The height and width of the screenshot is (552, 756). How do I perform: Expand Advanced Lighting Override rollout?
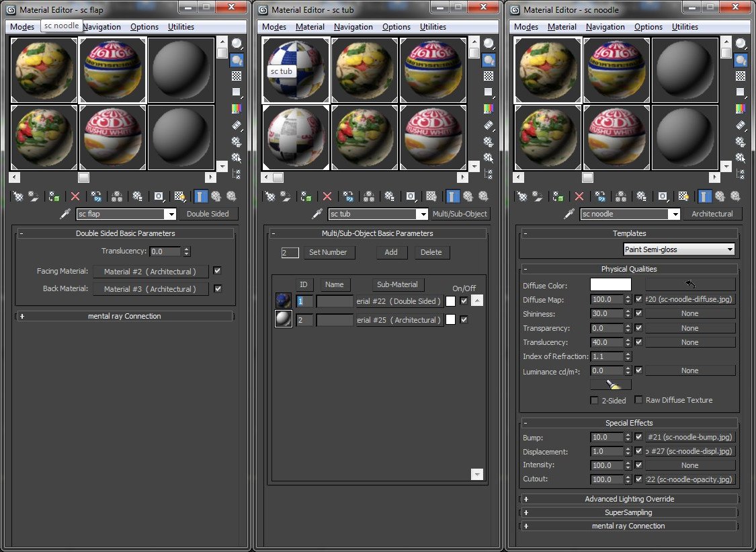coord(629,499)
